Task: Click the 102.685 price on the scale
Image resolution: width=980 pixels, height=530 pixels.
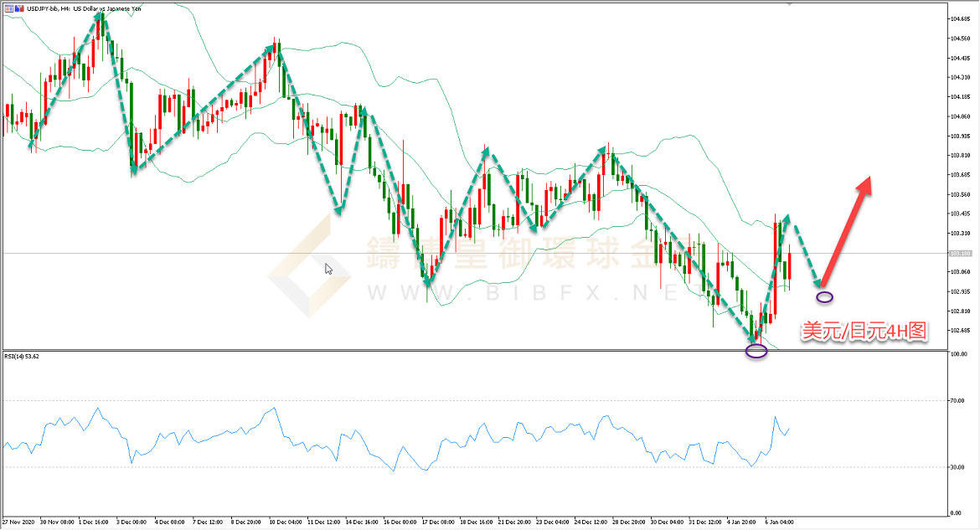Action: [x=960, y=330]
